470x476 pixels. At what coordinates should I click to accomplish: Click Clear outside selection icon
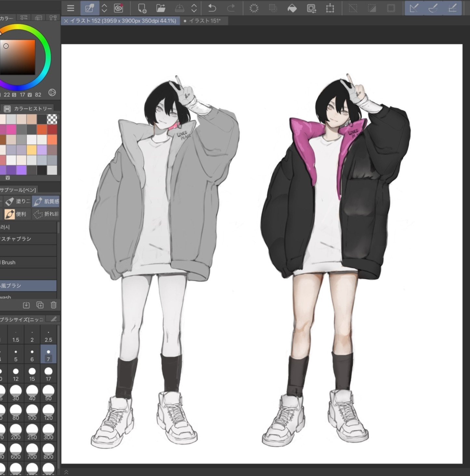[x=273, y=8]
